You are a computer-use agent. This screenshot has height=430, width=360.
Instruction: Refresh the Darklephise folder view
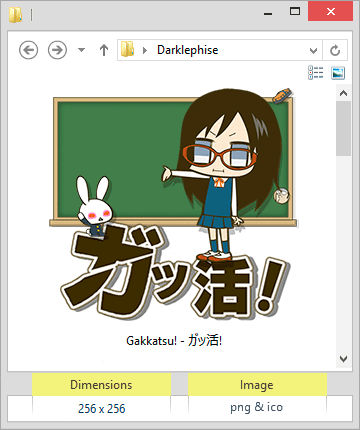(335, 50)
